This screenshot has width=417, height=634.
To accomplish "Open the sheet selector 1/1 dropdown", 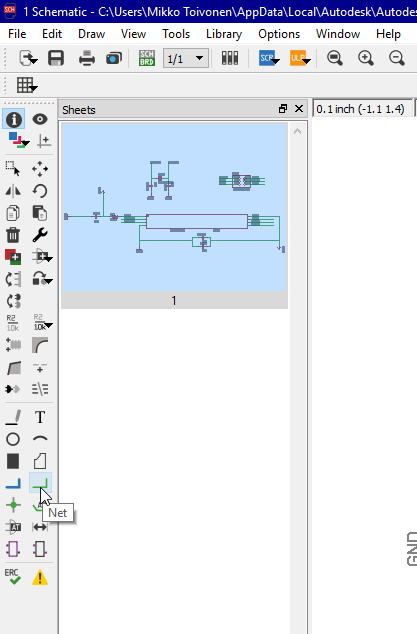I will click(186, 59).
